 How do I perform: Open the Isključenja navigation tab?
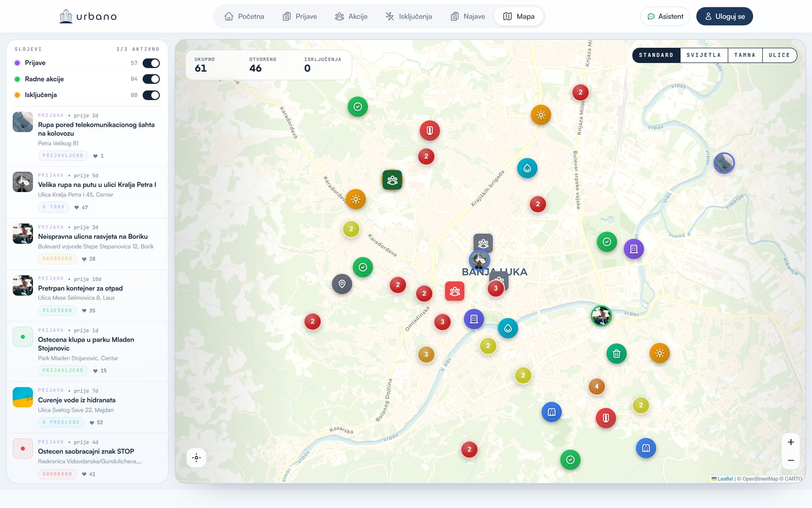409,16
